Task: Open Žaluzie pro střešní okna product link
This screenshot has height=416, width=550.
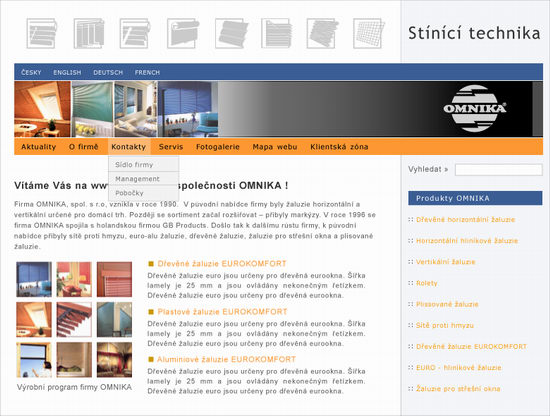Action: click(458, 389)
